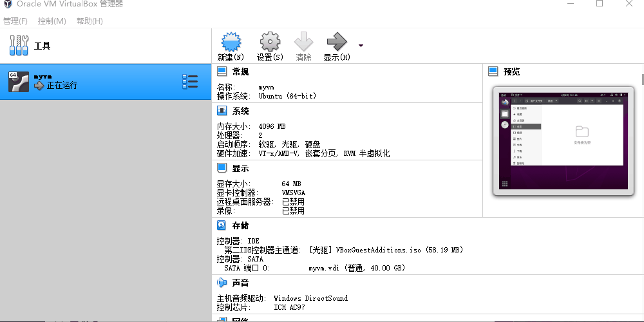Click the 显示 (Display) monitor section icon

coord(222,168)
